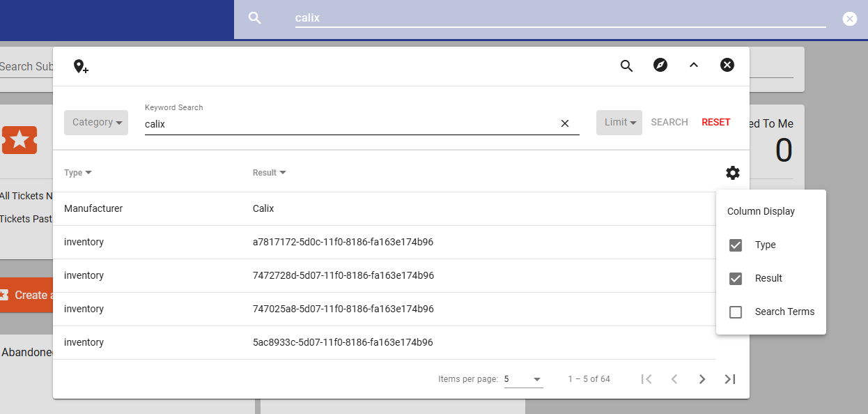The width and height of the screenshot is (868, 414).
Task: Clear the top bar calix search
Action: pyautogui.click(x=849, y=19)
